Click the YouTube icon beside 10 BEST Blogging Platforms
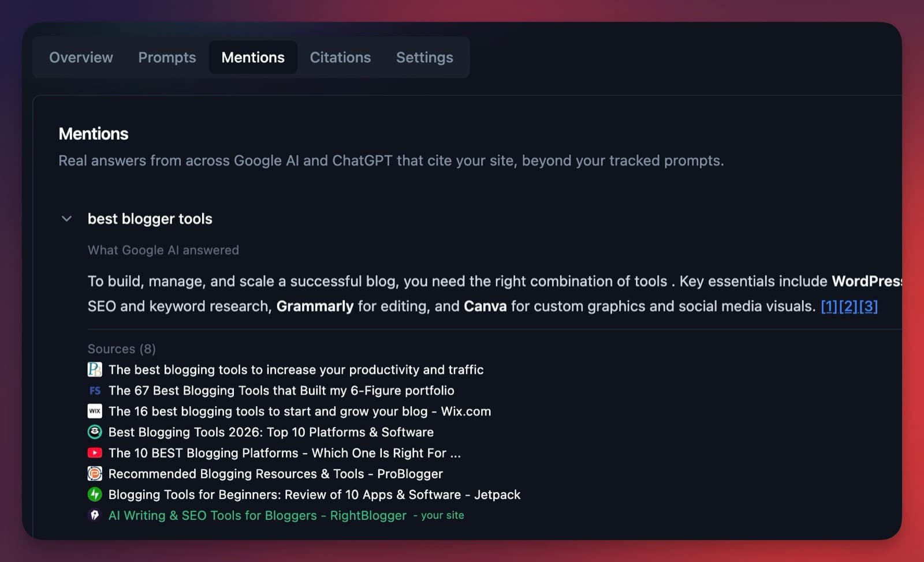This screenshot has width=924, height=562. pos(95,453)
